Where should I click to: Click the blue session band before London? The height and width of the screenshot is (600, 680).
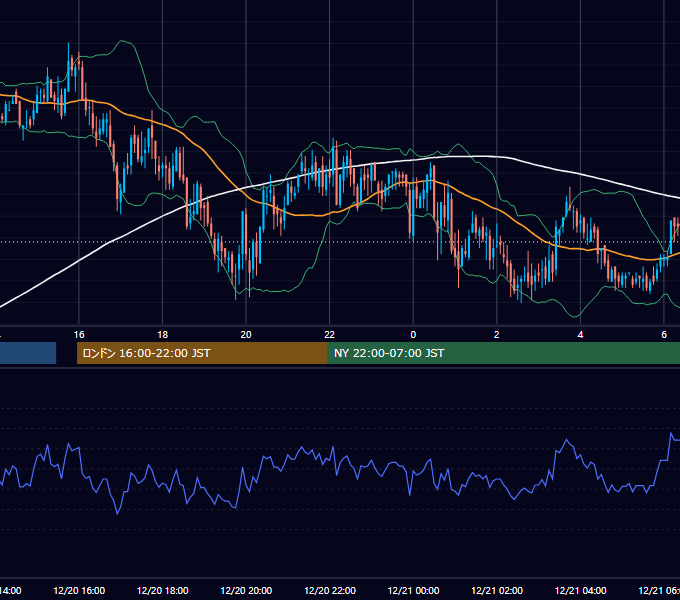[28, 353]
